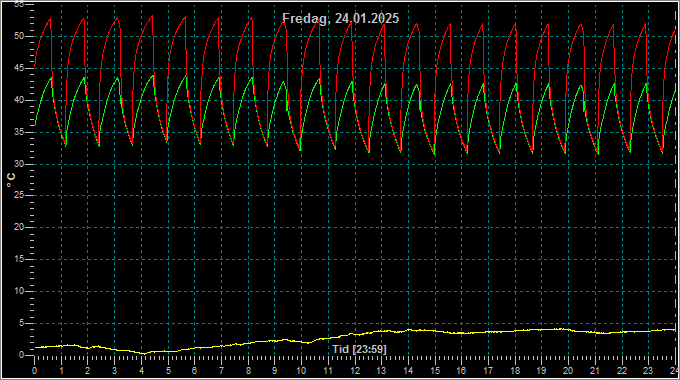Click the 40 temperature axis label
This screenshot has width=680, height=380.
19,100
